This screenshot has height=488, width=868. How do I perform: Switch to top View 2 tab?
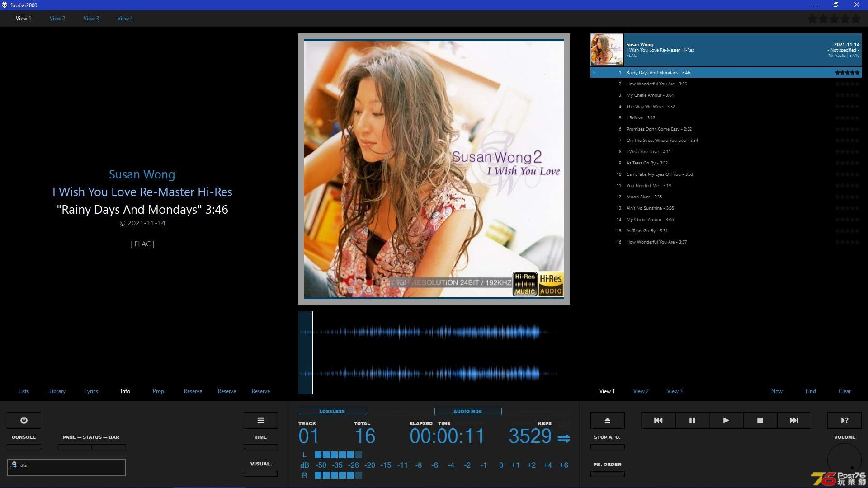[57, 19]
